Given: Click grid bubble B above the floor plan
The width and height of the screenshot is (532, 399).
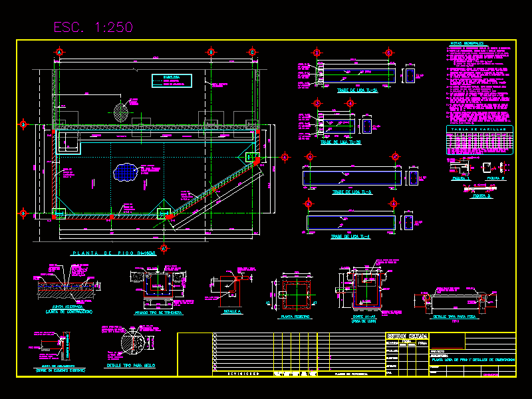Looking at the screenshot, I should tap(211, 52).
